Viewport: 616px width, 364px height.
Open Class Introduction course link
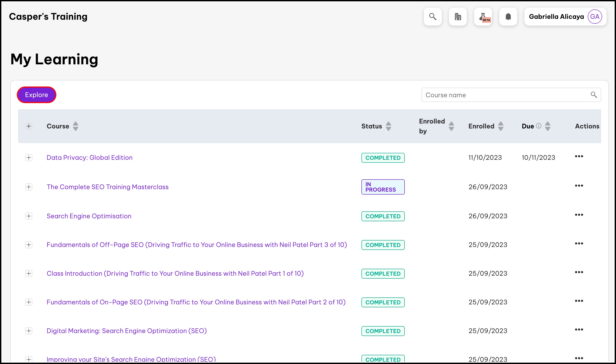(x=175, y=273)
